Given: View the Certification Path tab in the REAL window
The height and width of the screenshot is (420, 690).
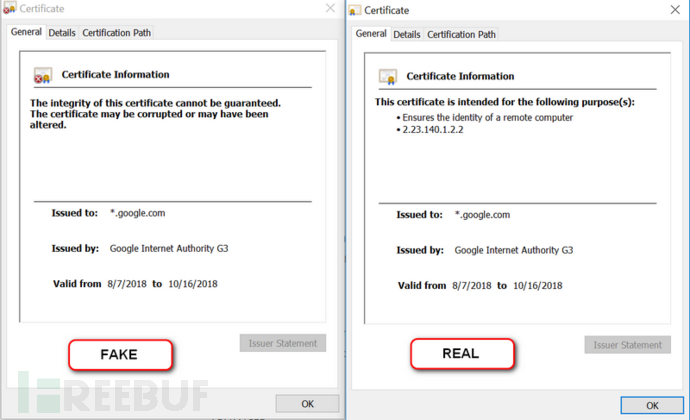Looking at the screenshot, I should (x=461, y=34).
